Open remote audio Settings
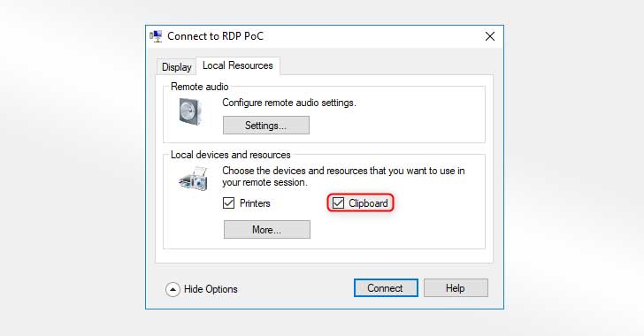Image resolution: width=644 pixels, height=336 pixels. (266, 126)
